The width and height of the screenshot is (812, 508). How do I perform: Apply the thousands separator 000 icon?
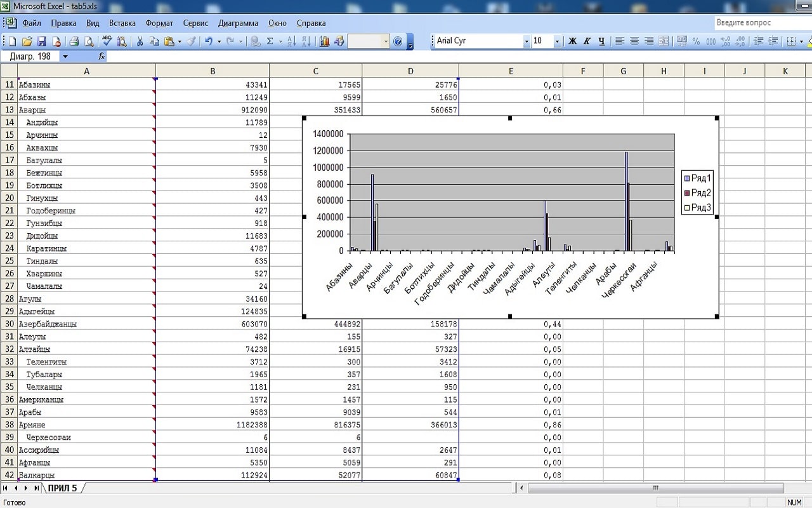(x=710, y=41)
